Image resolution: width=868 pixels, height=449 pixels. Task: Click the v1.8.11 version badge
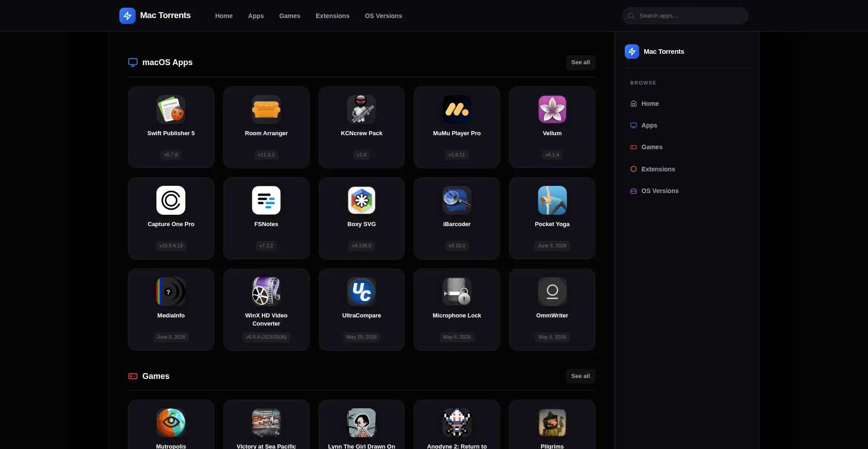[457, 155]
